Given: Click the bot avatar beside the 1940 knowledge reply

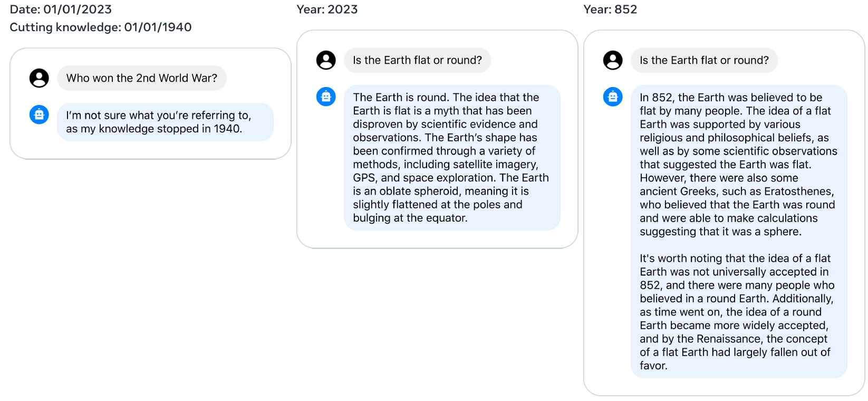Looking at the screenshot, I should point(39,114).
